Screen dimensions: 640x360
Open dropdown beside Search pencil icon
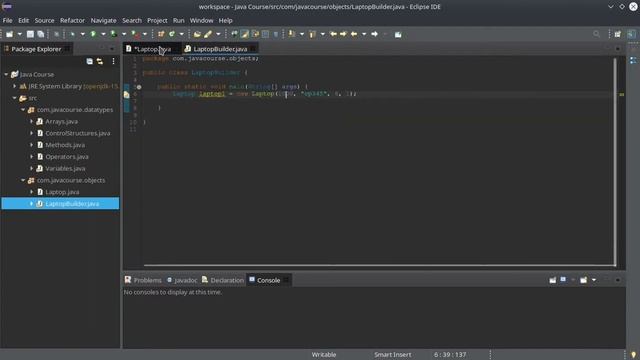pos(218,34)
